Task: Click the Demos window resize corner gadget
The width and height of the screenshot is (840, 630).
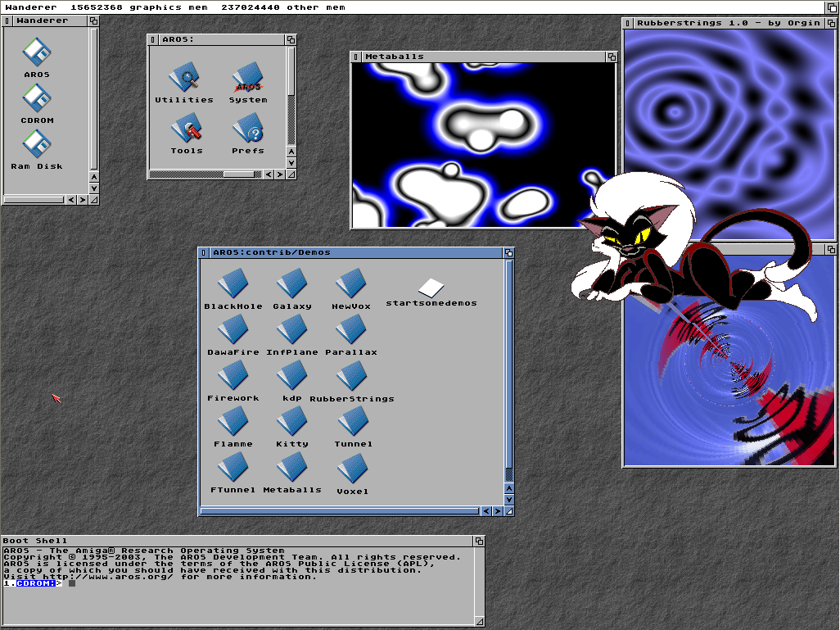Action: pos(509,511)
